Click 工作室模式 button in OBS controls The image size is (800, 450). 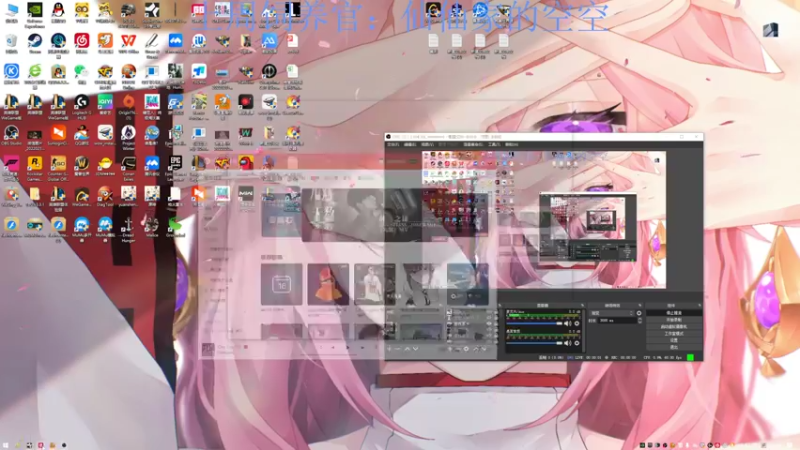(x=673, y=333)
